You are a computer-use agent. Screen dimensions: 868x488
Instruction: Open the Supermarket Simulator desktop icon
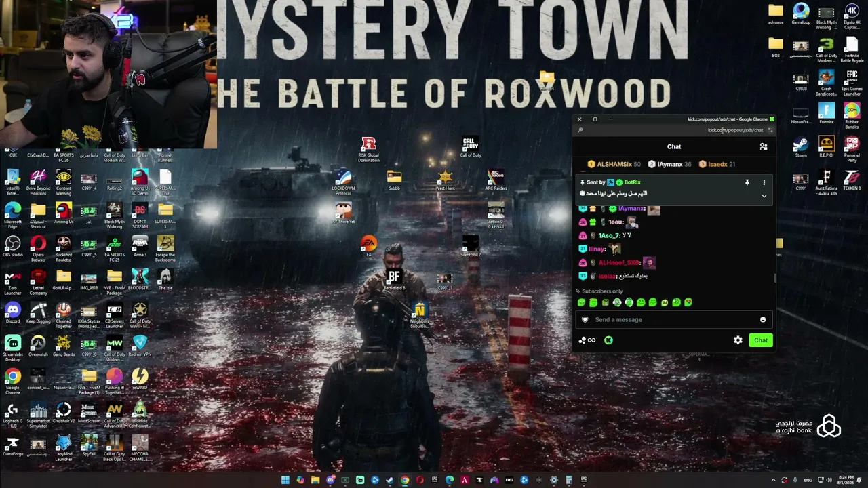(x=38, y=415)
